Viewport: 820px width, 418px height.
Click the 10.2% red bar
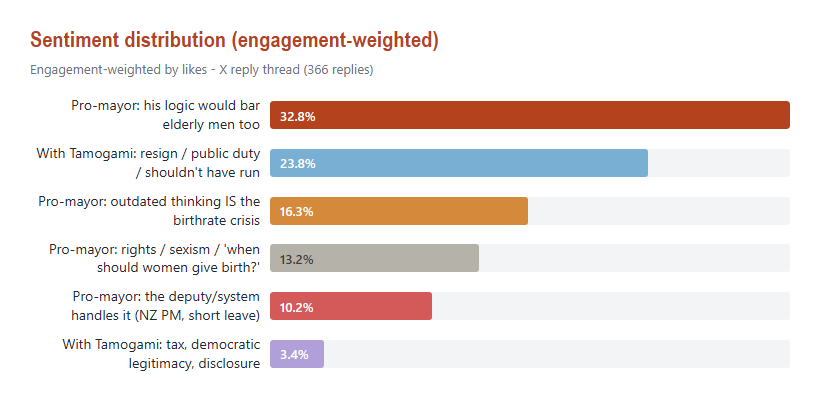point(351,306)
